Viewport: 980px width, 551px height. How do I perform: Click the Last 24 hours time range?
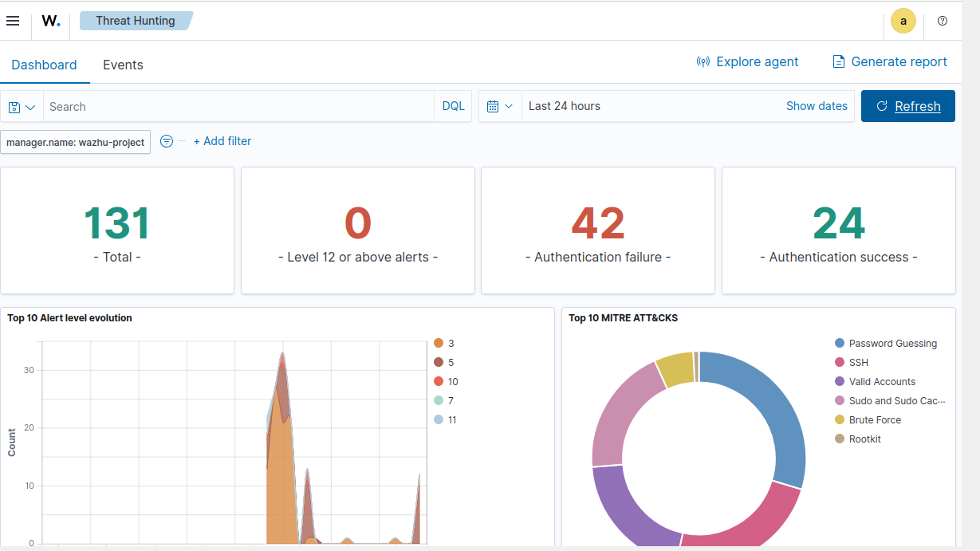[x=565, y=106]
